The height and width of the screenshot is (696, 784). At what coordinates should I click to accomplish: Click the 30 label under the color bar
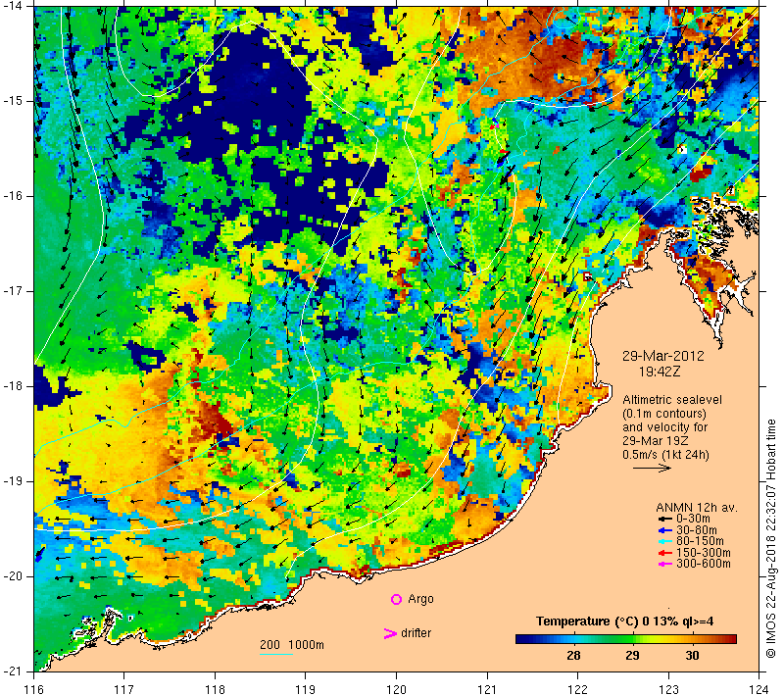692,656
